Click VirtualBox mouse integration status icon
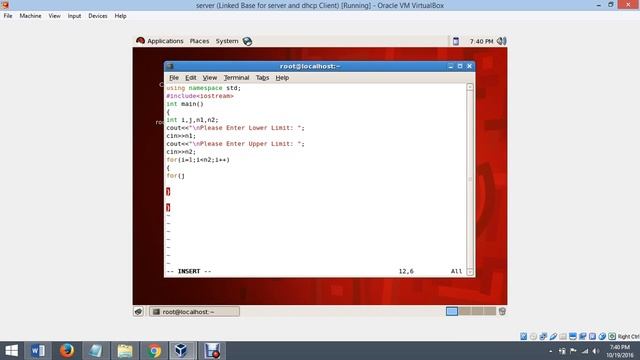The image size is (640, 360). click(602, 336)
